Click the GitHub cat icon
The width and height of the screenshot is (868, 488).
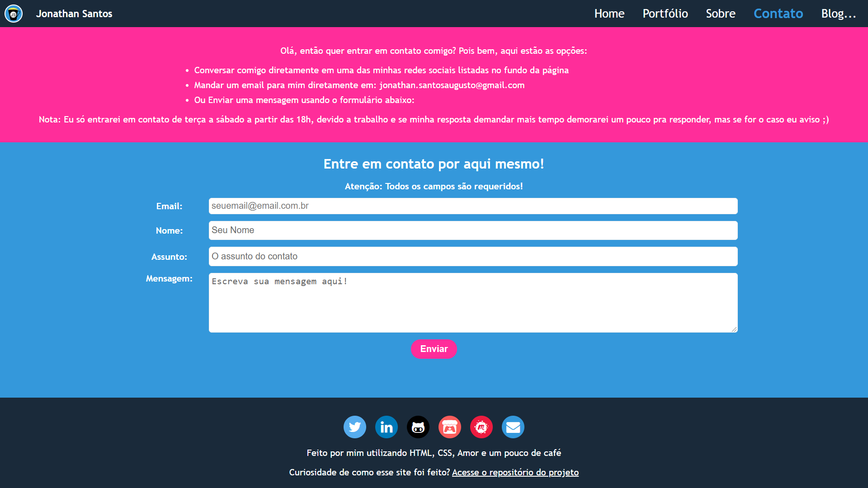coord(418,427)
